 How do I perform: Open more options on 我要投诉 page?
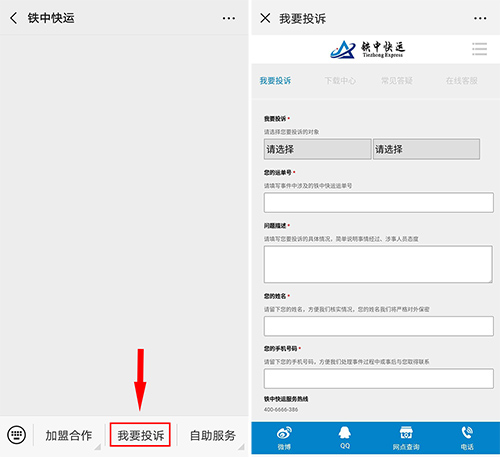[480, 18]
